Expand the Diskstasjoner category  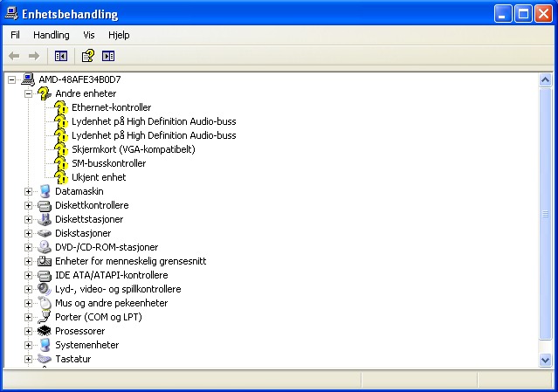[28, 233]
